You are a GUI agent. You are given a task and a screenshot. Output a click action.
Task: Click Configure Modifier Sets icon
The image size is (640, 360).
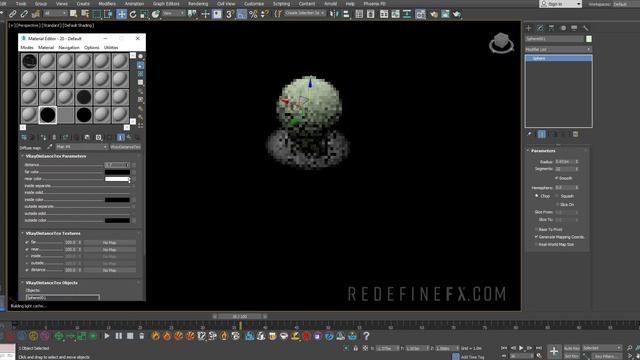(576, 134)
